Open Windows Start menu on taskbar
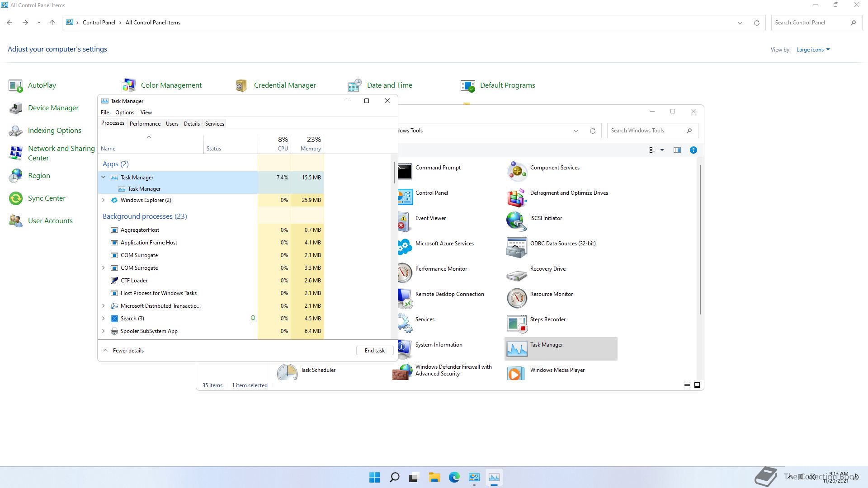The height and width of the screenshot is (488, 868). coord(375,477)
